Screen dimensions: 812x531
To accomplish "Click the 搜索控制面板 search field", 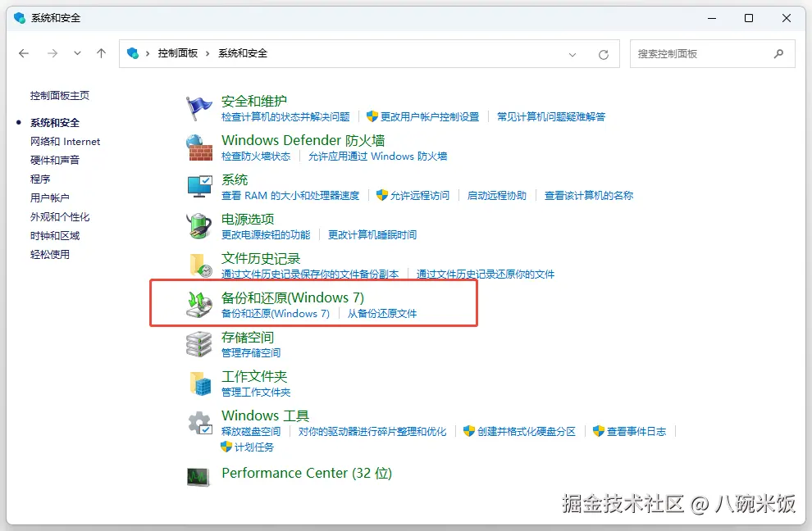I will [x=713, y=54].
